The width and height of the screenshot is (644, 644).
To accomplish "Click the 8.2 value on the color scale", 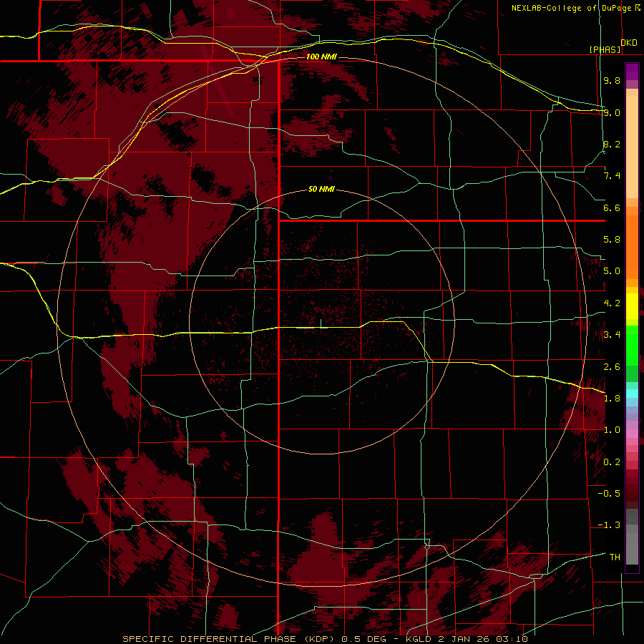I will [612, 144].
